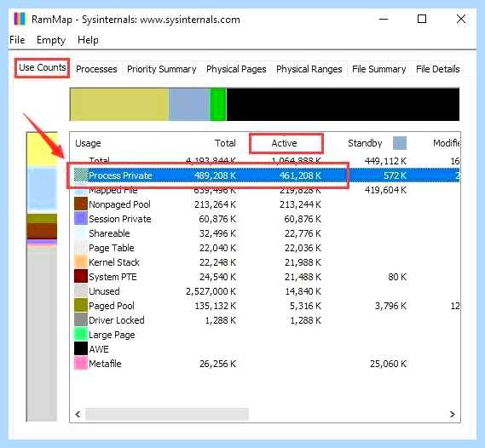Switch to Physical Ranges tab
The width and height of the screenshot is (485, 448).
click(309, 69)
